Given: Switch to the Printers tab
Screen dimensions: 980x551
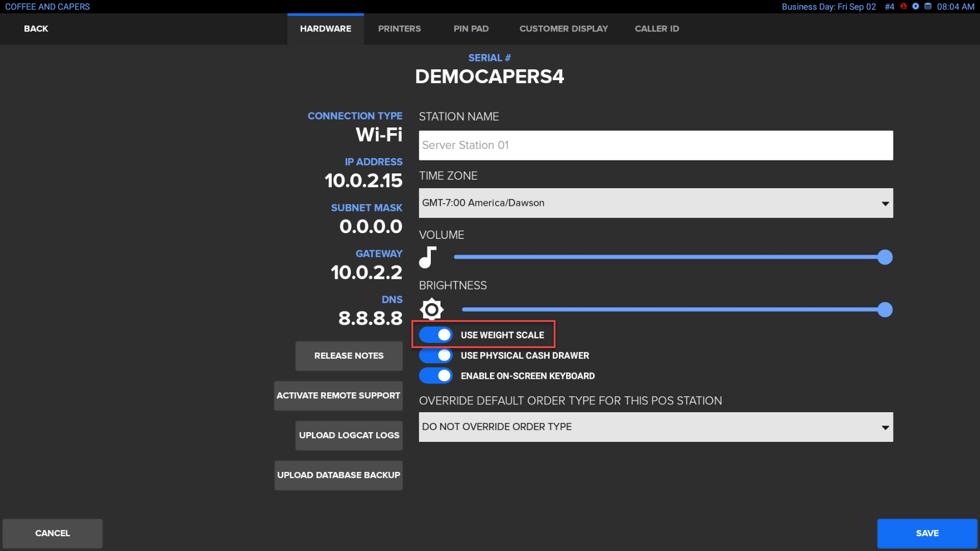Looking at the screenshot, I should coord(400,29).
